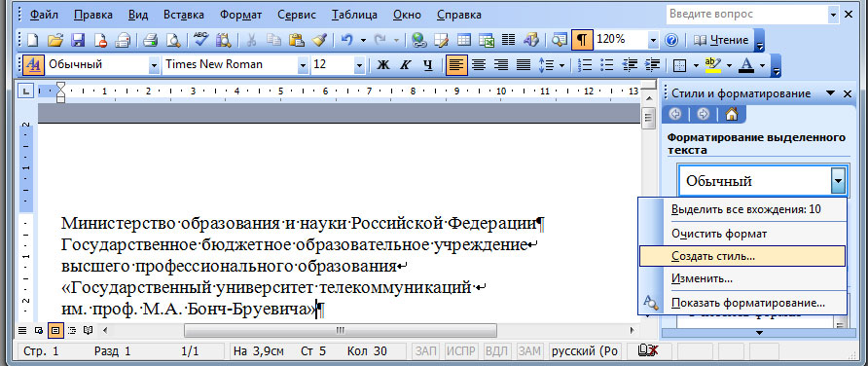This screenshot has width=868, height=366.
Task: Open the 120% zoom dropdown
Action: (654, 40)
